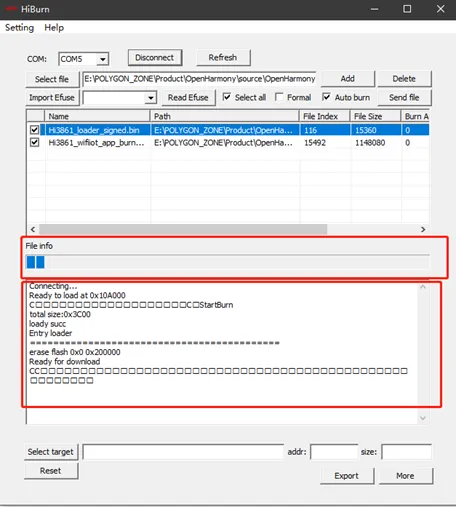Image resolution: width=456 pixels, height=507 pixels.
Task: Click the Import Efuse button
Action: (52, 98)
